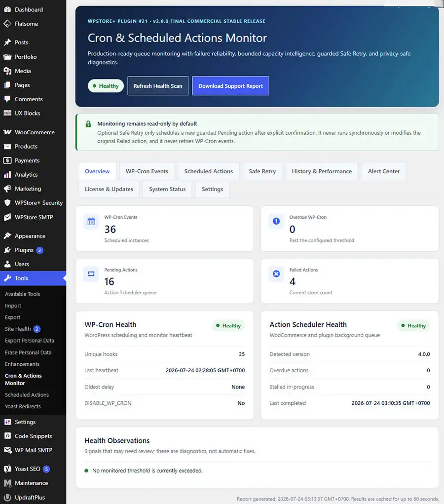
Task: Click the Dashboard icon in sidebar
Action: pos(7,10)
